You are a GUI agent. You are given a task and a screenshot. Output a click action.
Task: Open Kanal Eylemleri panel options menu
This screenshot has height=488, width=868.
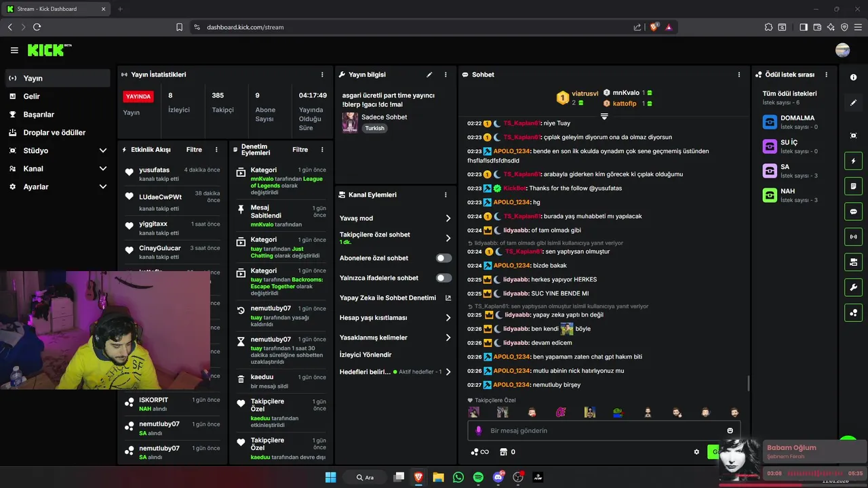tap(446, 195)
